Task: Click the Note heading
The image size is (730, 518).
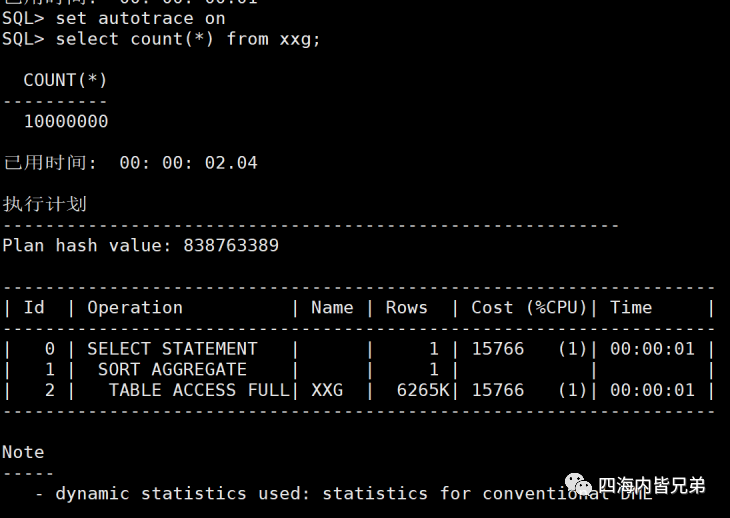Action: click(x=23, y=452)
